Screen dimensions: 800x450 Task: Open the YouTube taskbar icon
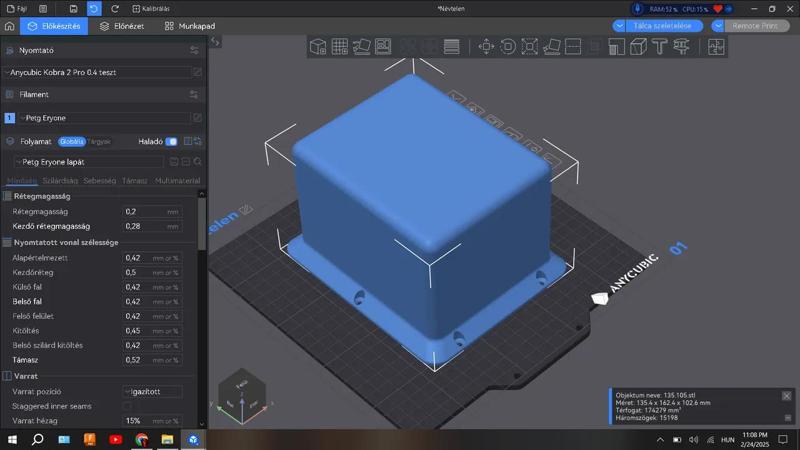pyautogui.click(x=115, y=439)
